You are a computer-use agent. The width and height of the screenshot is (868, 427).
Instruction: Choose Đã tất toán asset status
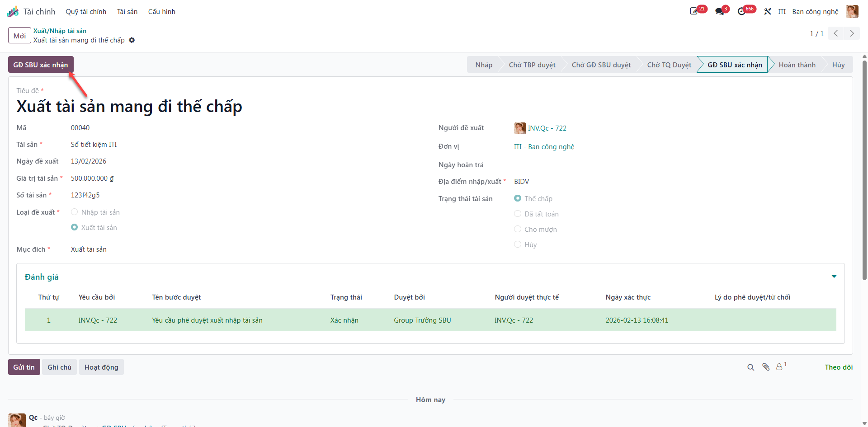coord(518,214)
